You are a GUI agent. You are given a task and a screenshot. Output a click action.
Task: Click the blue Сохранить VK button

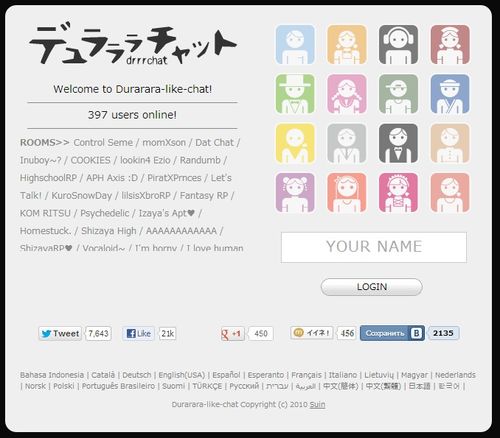point(392,333)
